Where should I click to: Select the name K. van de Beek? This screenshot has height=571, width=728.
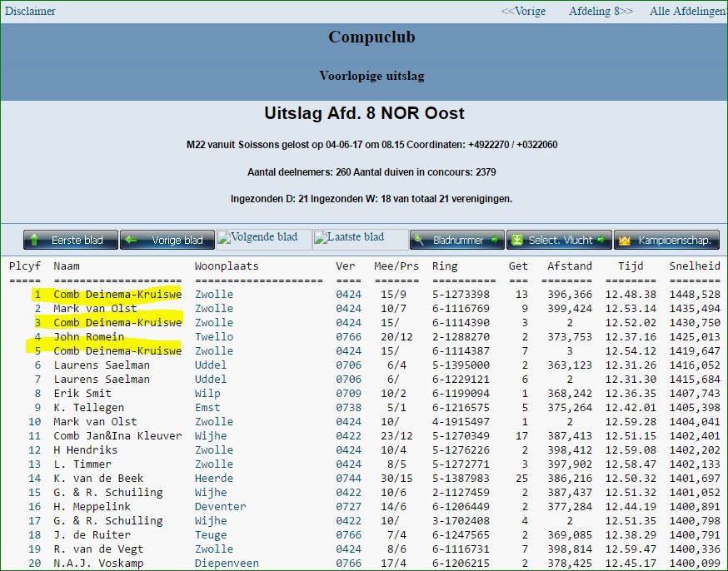[98, 479]
